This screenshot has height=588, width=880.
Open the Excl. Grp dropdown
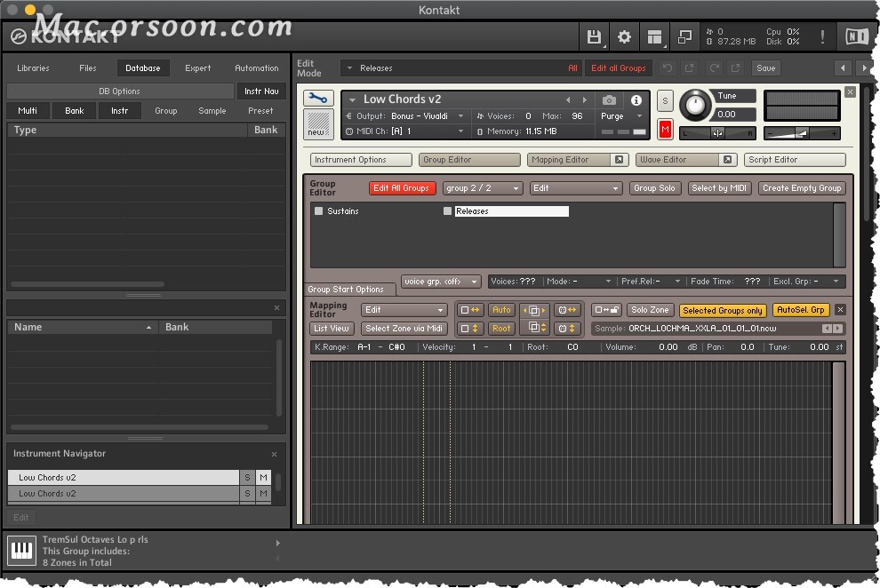point(806,282)
